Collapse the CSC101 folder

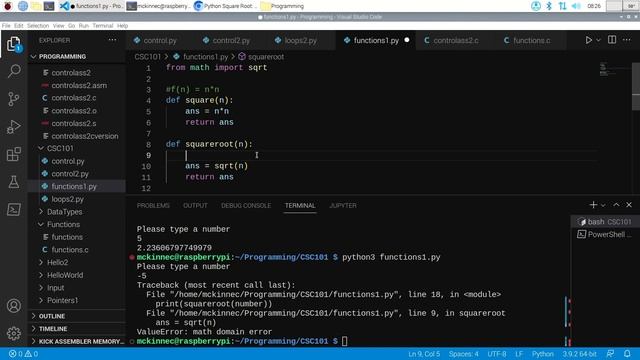click(x=77, y=148)
